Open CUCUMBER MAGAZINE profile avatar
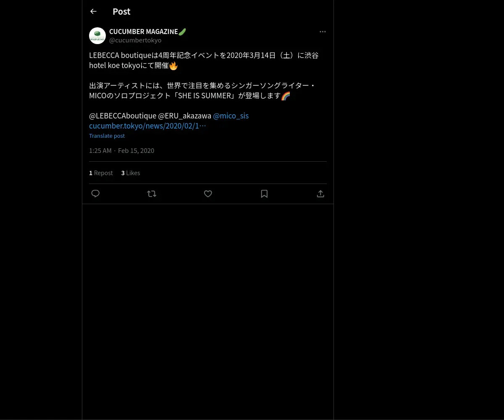This screenshot has height=420, width=504. pos(97,36)
